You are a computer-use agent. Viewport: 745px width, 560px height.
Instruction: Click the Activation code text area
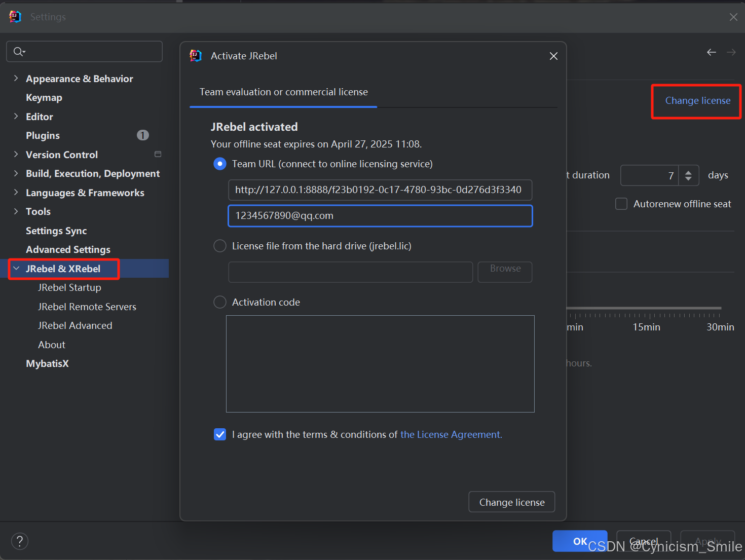380,364
